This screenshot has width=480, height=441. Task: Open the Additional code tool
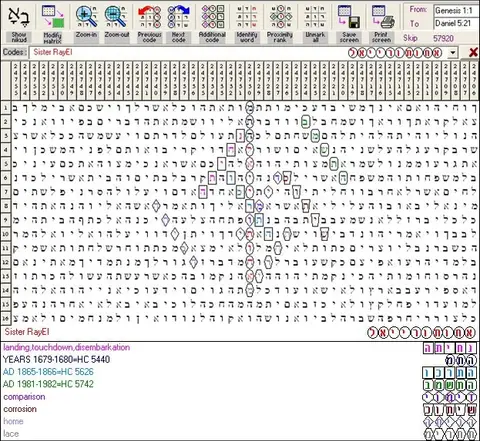pyautogui.click(x=212, y=16)
